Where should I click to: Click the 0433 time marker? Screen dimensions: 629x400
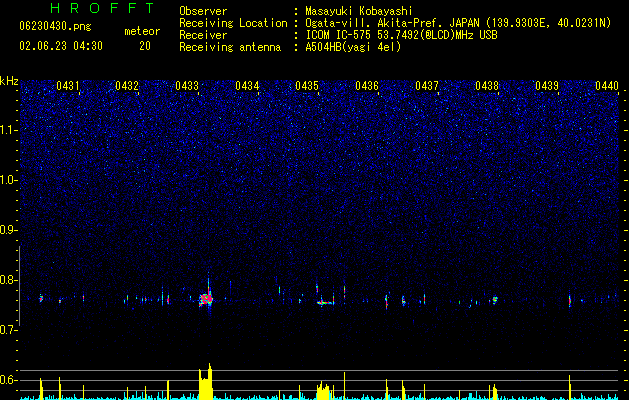click(x=187, y=85)
